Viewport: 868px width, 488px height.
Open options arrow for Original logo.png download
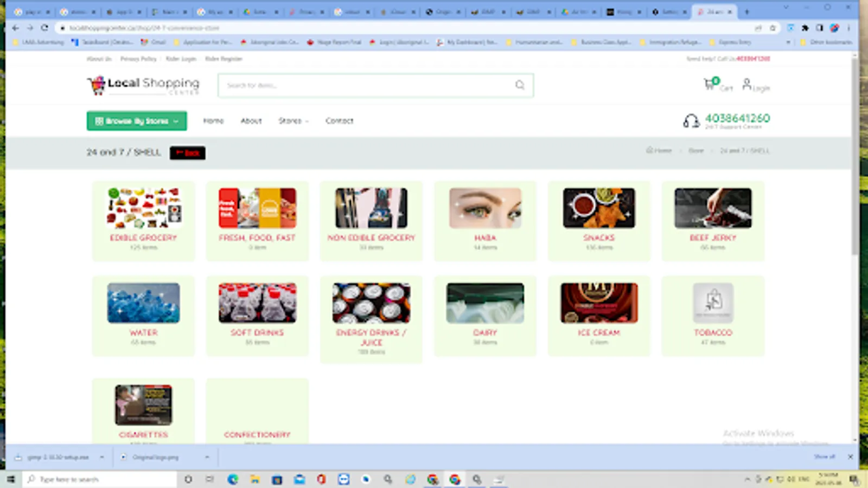207,457
